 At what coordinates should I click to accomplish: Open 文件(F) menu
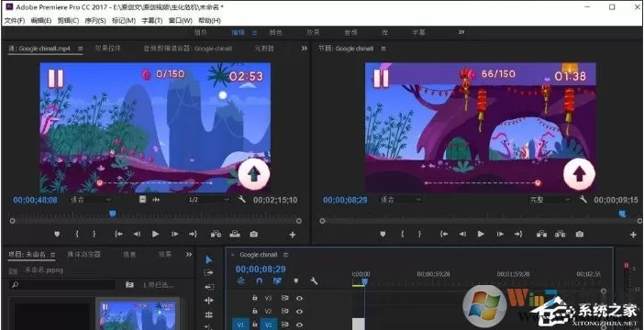tap(15, 20)
